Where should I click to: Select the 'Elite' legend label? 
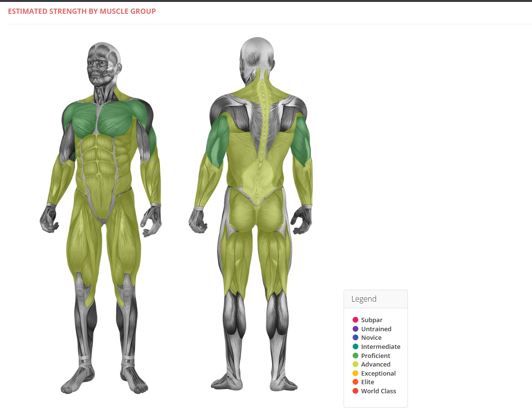pyautogui.click(x=367, y=382)
